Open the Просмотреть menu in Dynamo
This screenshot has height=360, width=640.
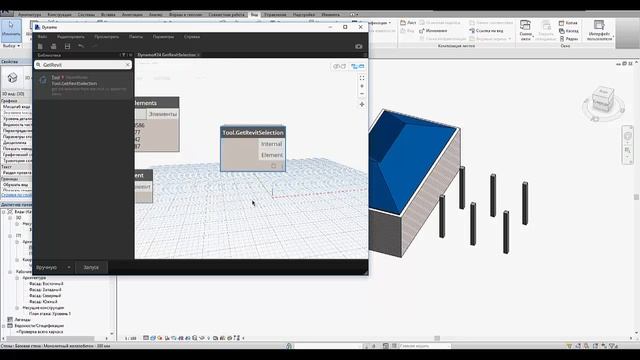tap(107, 37)
